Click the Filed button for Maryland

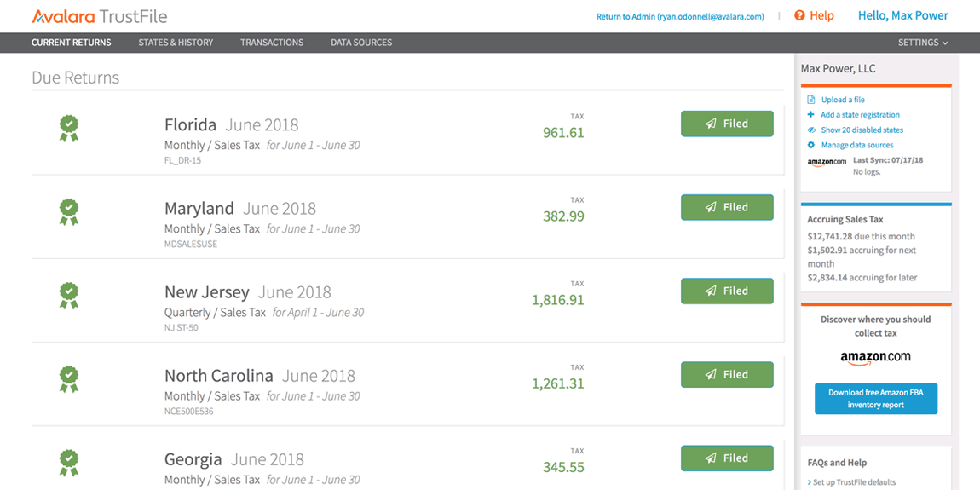coord(727,207)
